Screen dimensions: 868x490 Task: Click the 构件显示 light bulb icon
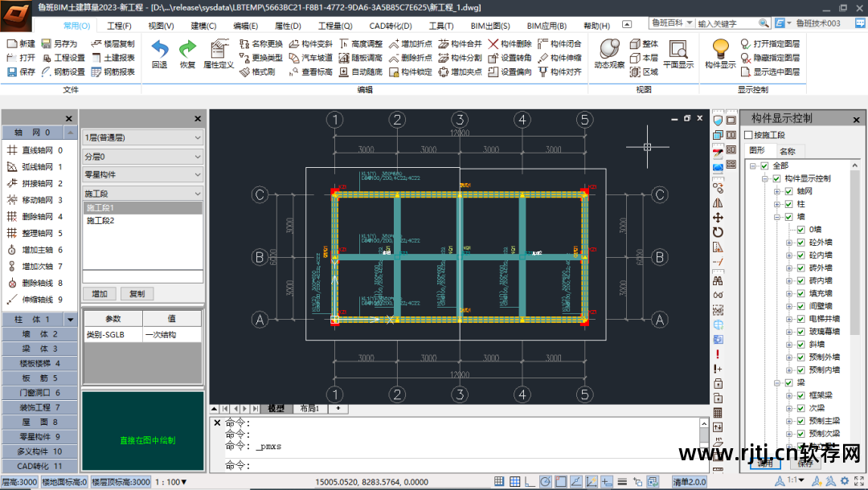pyautogui.click(x=720, y=49)
